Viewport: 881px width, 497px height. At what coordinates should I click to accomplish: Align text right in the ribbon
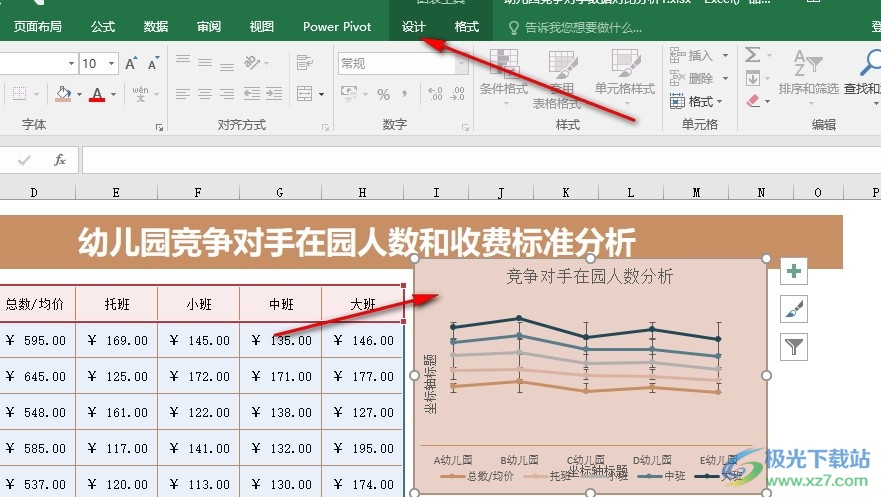(226, 94)
